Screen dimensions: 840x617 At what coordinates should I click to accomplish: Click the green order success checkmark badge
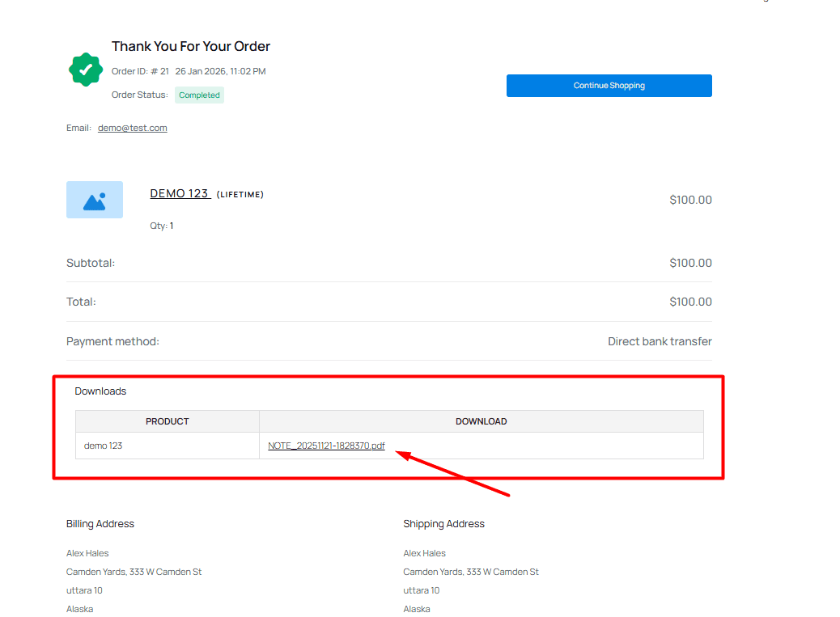[85, 70]
